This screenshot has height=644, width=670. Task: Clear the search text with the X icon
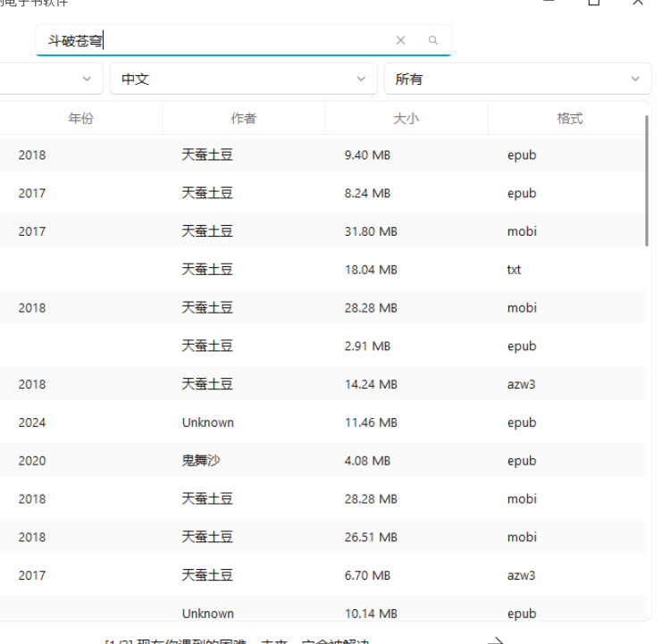pos(400,40)
